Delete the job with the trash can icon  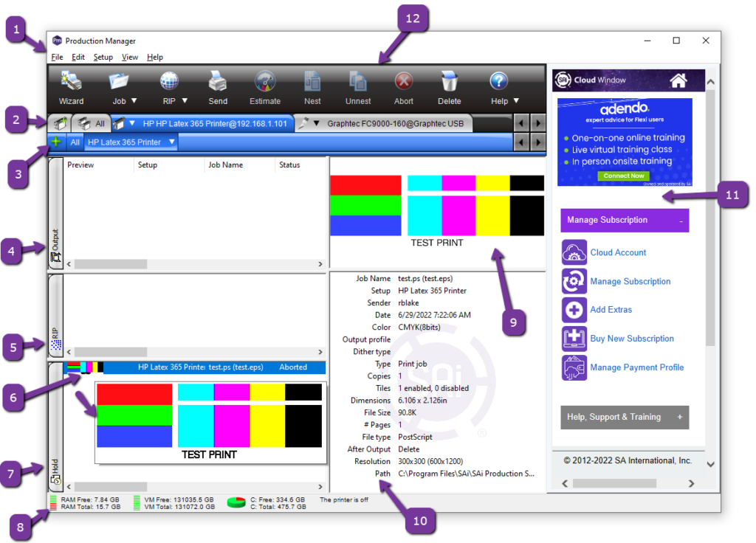coord(449,81)
